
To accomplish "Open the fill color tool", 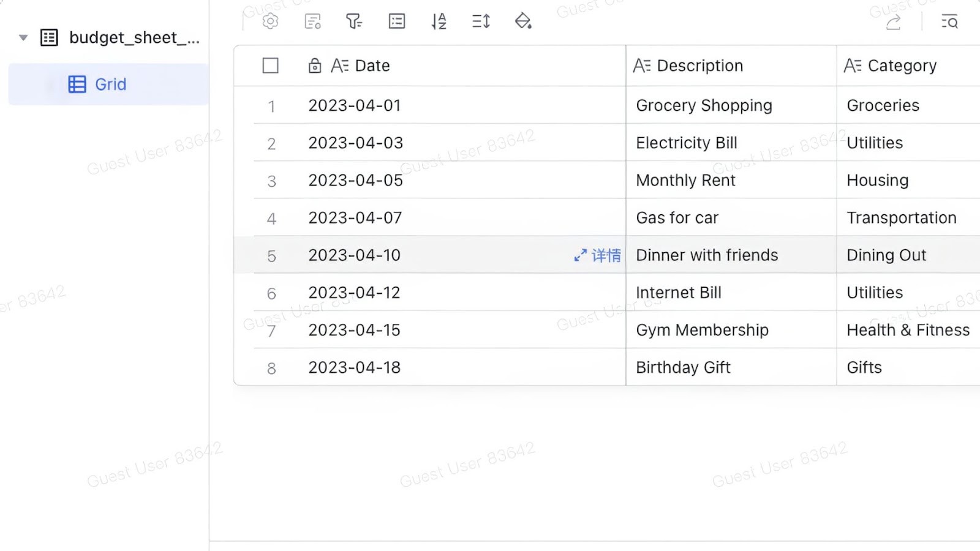I will coord(522,21).
